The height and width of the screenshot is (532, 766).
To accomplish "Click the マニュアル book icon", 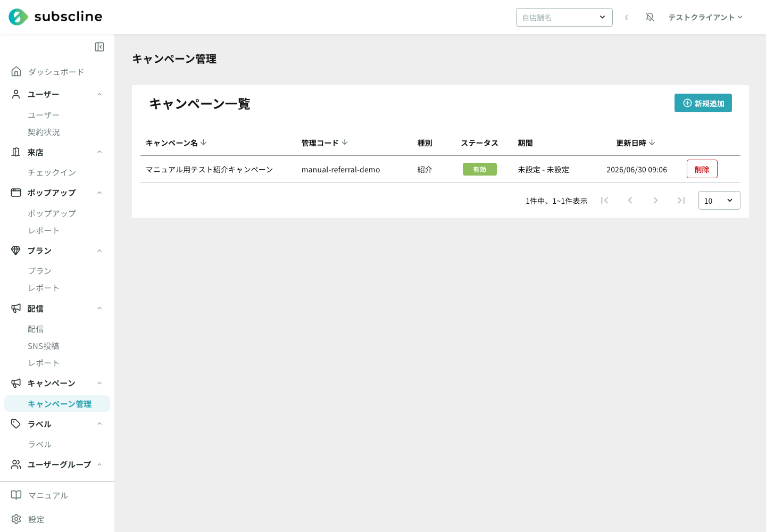I will (16, 495).
